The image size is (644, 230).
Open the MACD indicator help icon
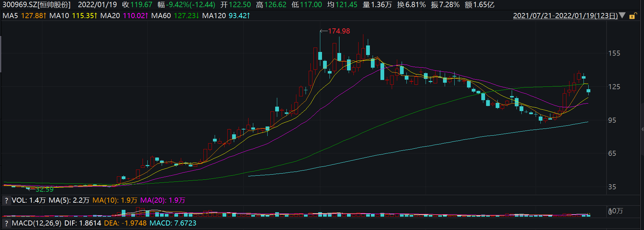[6, 224]
